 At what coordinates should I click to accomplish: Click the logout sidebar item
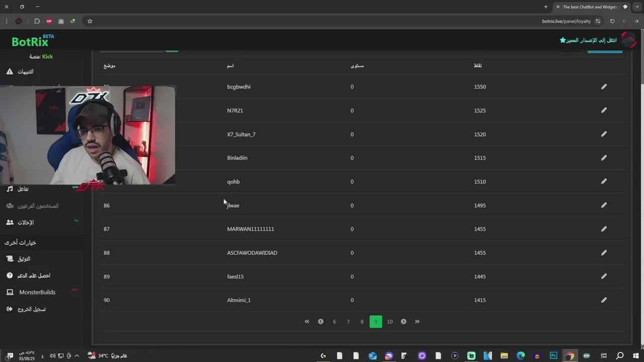(x=26, y=309)
